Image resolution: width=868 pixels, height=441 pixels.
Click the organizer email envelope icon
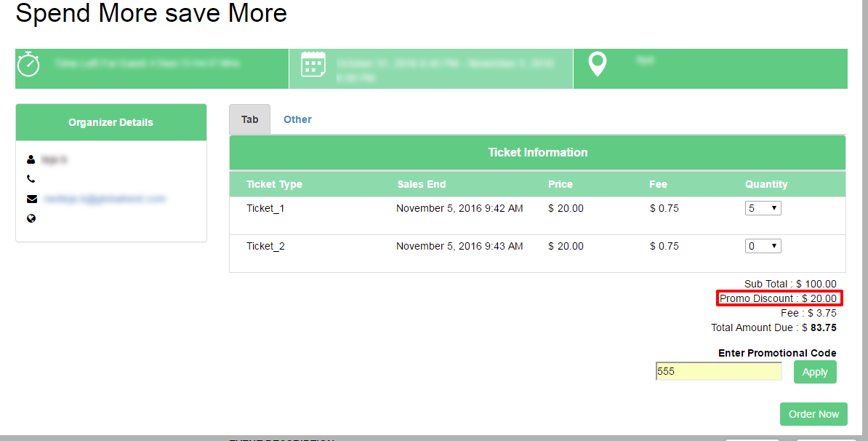(31, 199)
